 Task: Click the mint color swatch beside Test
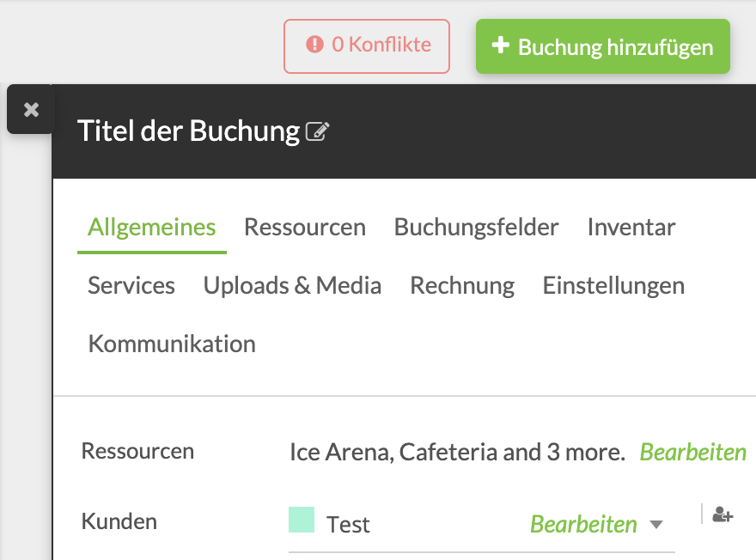[x=302, y=520]
